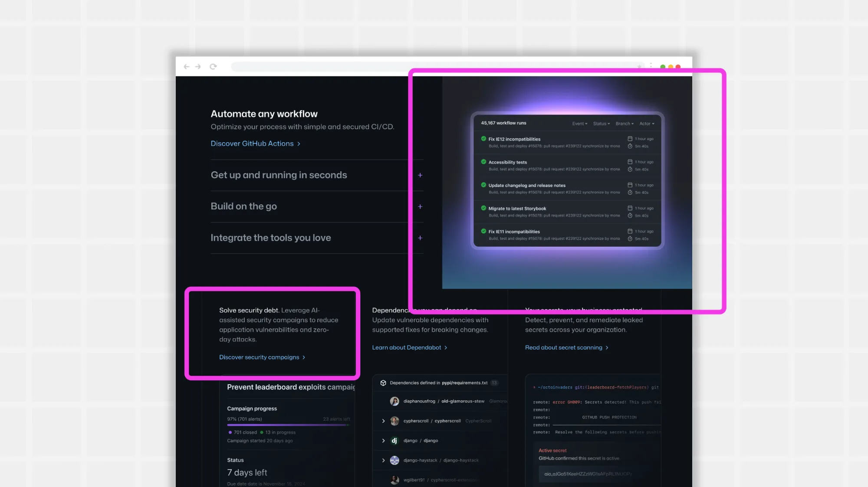
Task: Click the django dj logo icon
Action: [x=395, y=441]
